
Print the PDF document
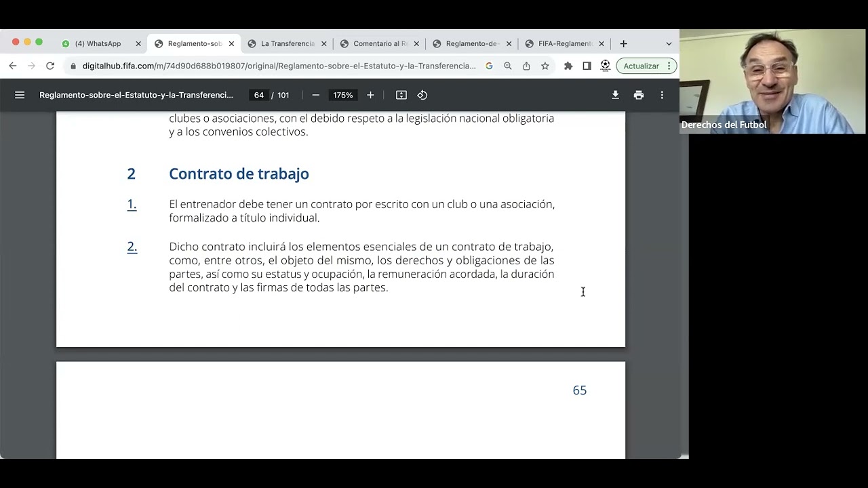[639, 95]
